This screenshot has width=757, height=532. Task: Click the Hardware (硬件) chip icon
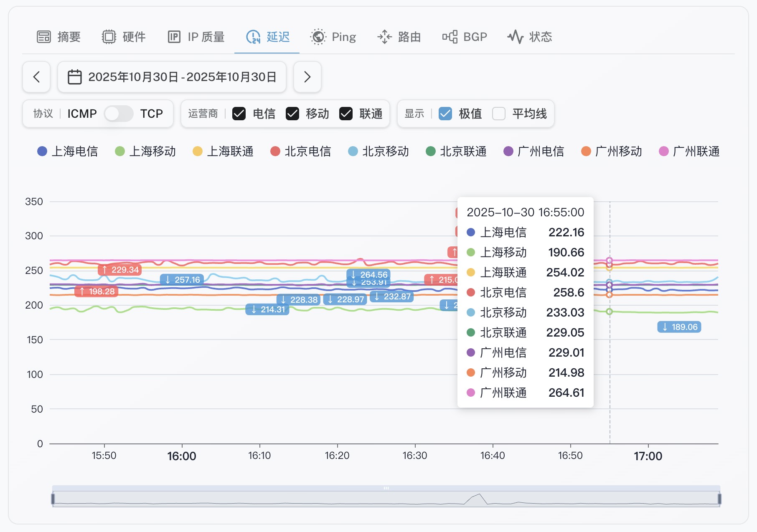(109, 37)
